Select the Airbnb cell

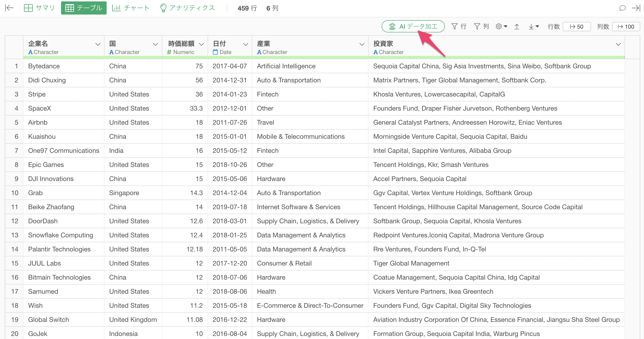(x=64, y=122)
